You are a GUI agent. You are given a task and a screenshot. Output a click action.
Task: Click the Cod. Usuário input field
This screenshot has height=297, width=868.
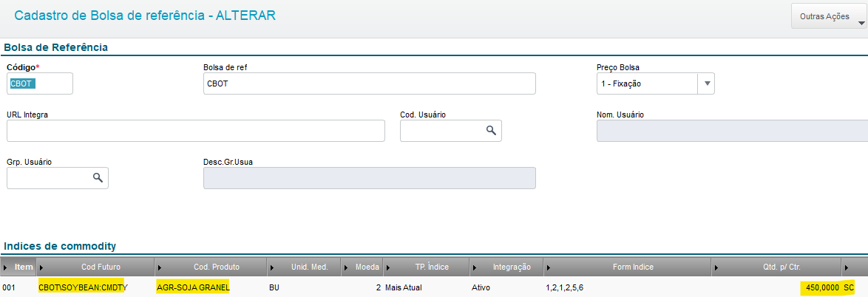(450, 131)
